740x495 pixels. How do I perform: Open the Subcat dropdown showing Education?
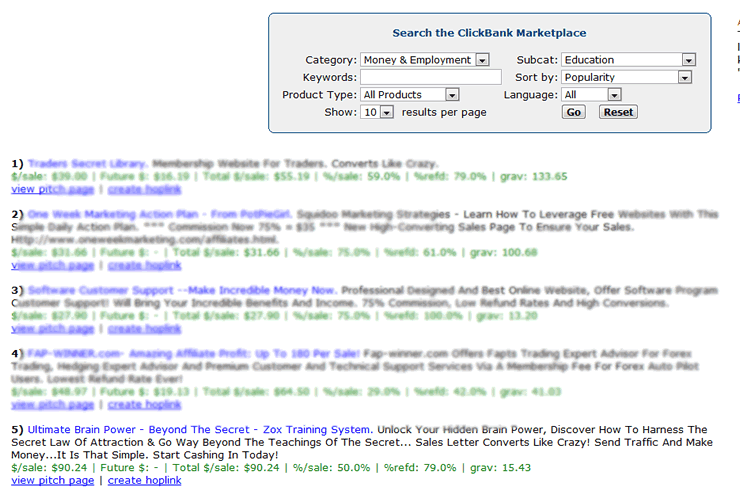628,60
